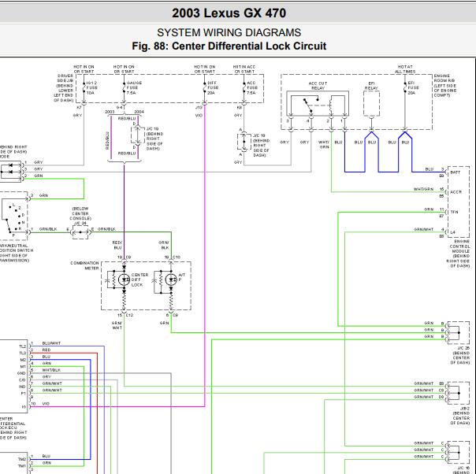476x474 pixels.
Task: Click the ACC Cut Relay coil symbol
Action: coord(330,105)
